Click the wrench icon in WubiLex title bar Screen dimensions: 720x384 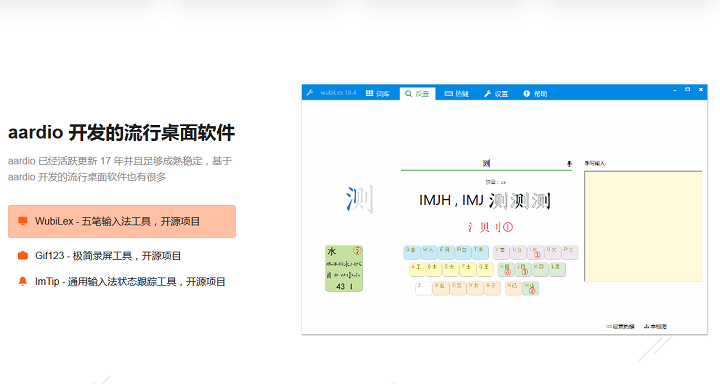pyautogui.click(x=310, y=93)
